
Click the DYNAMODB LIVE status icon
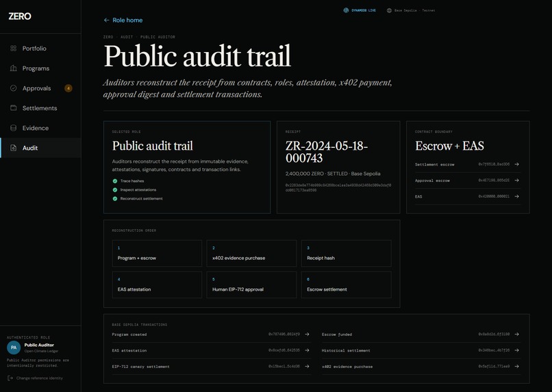(x=346, y=10)
